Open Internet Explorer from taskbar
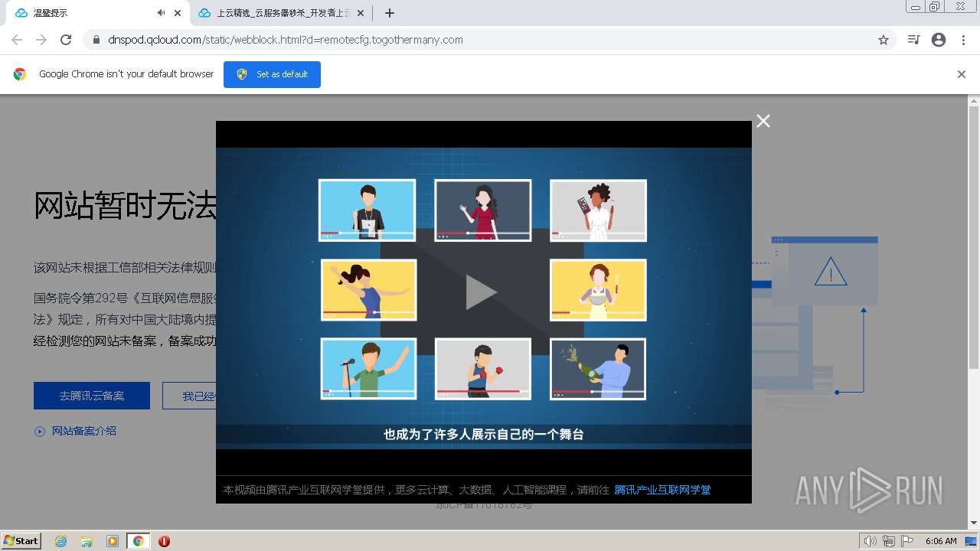 pyautogui.click(x=60, y=541)
